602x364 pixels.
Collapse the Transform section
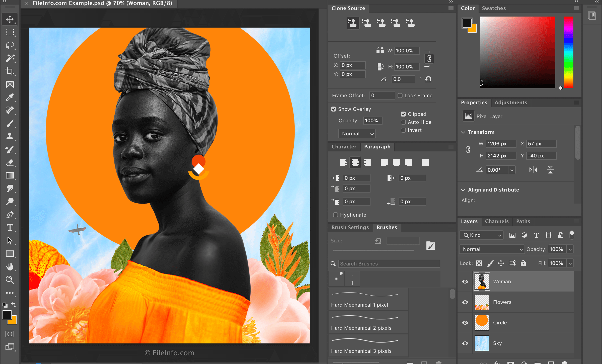pos(463,132)
